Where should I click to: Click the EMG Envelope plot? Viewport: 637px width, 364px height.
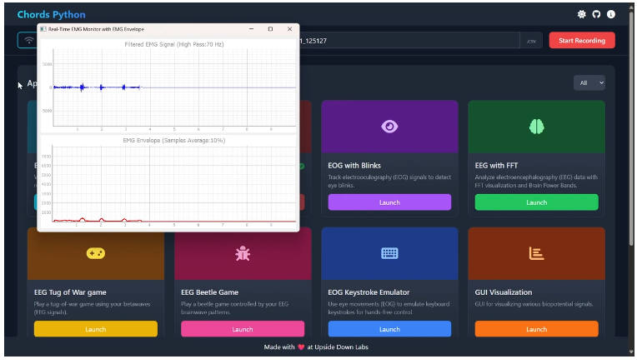174,183
